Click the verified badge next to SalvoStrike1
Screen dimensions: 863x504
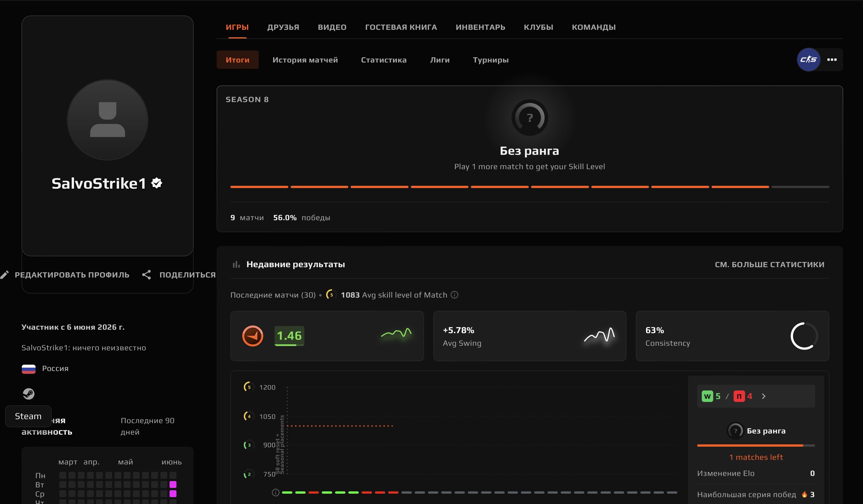(156, 183)
